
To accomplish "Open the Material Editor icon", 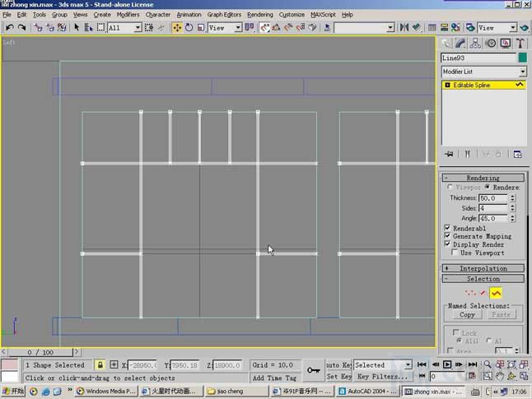I will click(x=455, y=27).
